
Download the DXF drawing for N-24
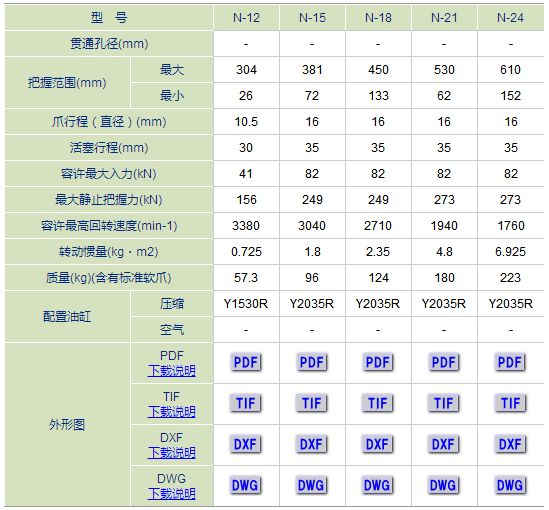(x=510, y=444)
